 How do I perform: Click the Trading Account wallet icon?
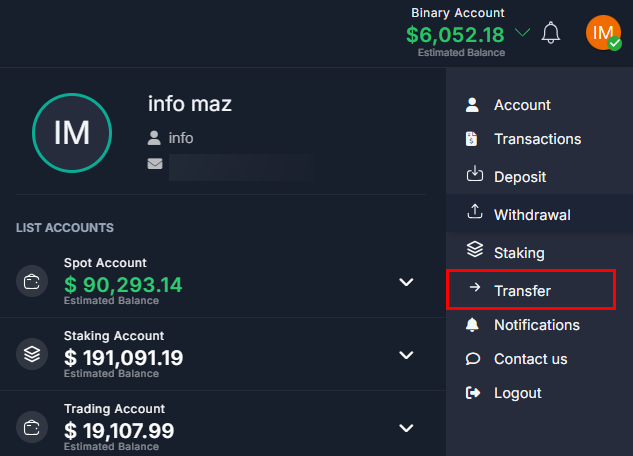coord(32,427)
